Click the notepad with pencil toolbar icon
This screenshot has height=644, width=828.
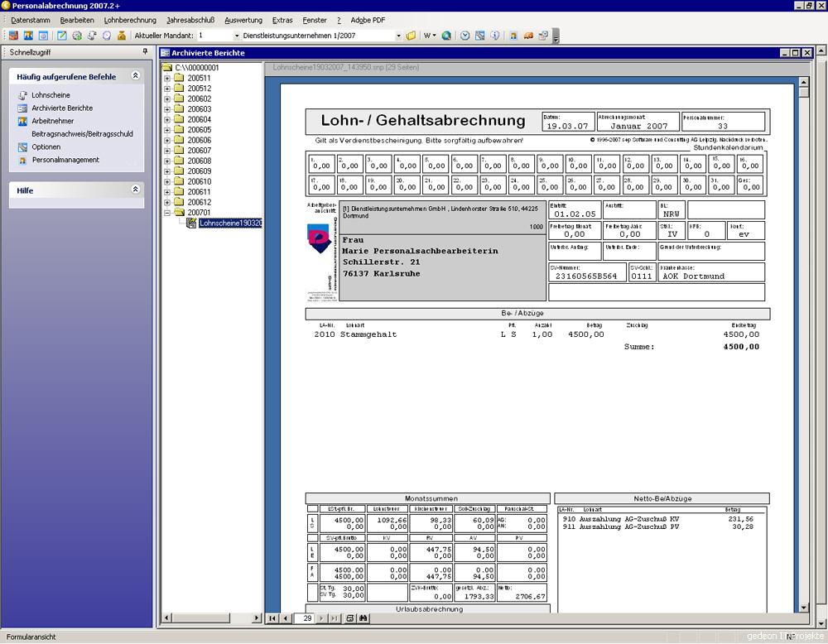(62, 36)
